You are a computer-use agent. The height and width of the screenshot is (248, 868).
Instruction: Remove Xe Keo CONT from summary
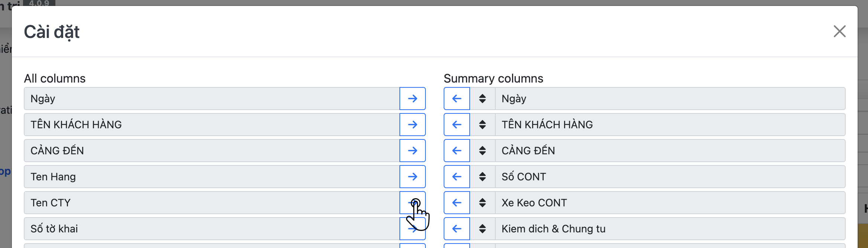coord(457,203)
